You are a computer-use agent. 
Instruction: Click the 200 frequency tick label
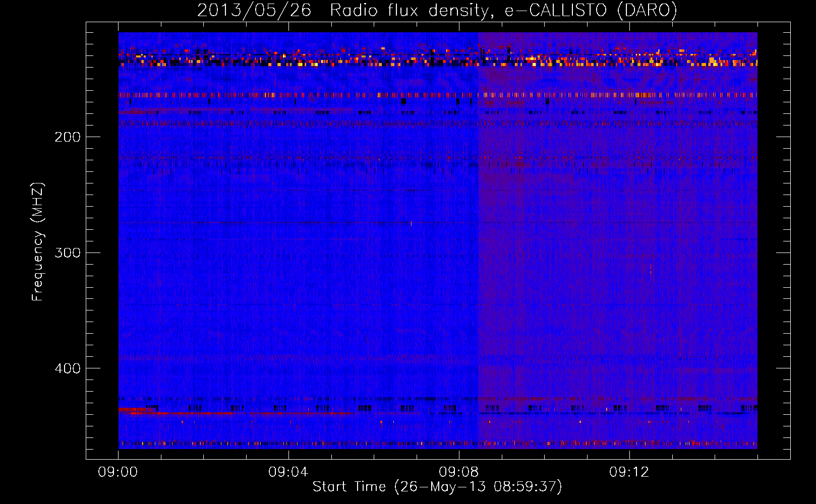click(x=68, y=137)
